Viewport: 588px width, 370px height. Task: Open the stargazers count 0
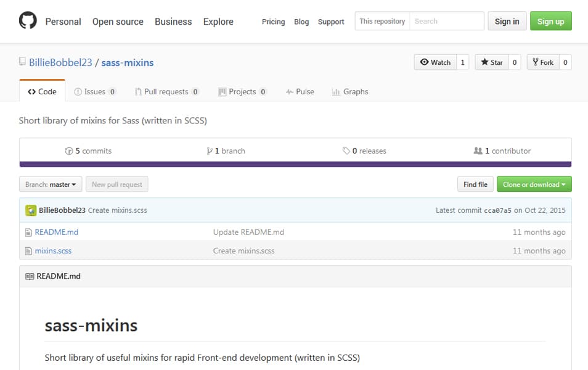tap(515, 62)
